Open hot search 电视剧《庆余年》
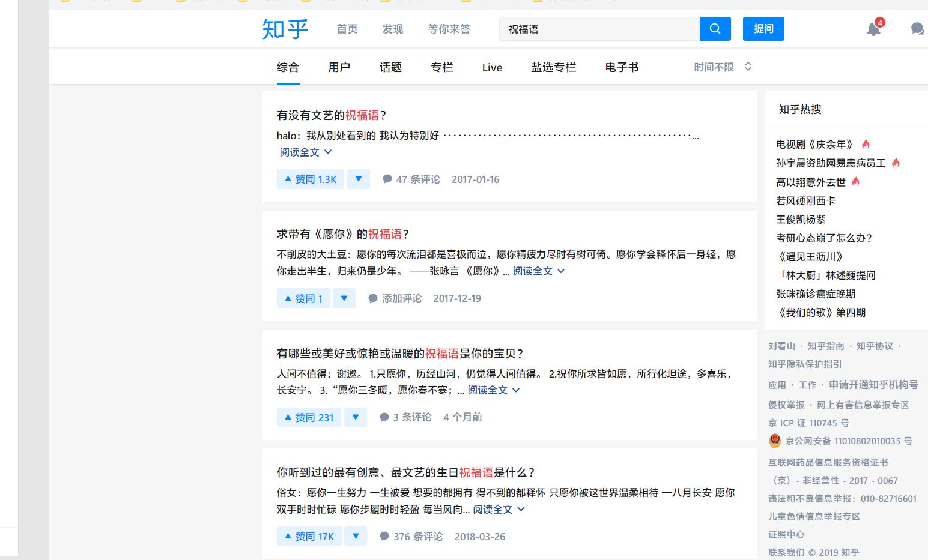 point(814,145)
